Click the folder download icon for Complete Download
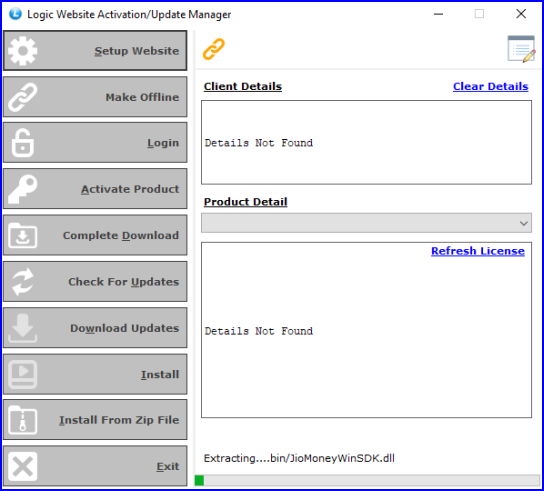The width and height of the screenshot is (544, 491). coord(23,235)
